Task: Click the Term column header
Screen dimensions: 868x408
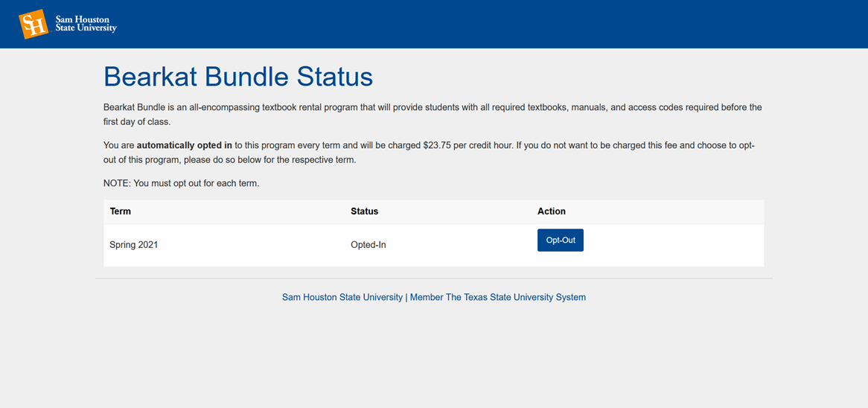Action: [121, 211]
